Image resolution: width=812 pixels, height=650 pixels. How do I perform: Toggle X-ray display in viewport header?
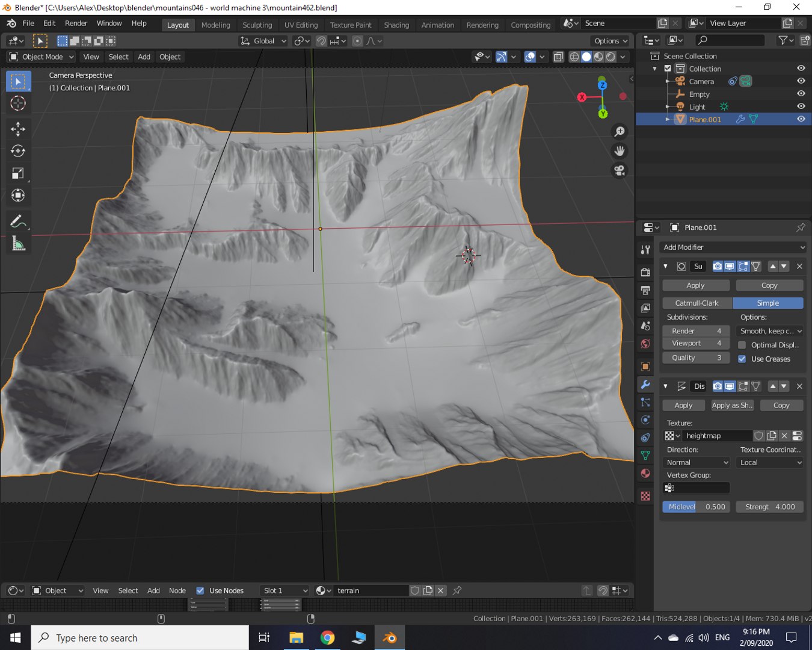tap(558, 57)
